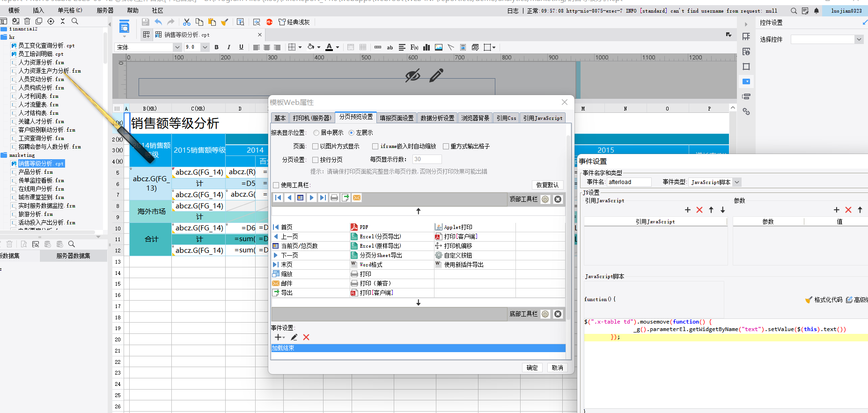Click top toolbar settings gear in dialog
Image resolution: width=868 pixels, height=413 pixels.
click(545, 199)
